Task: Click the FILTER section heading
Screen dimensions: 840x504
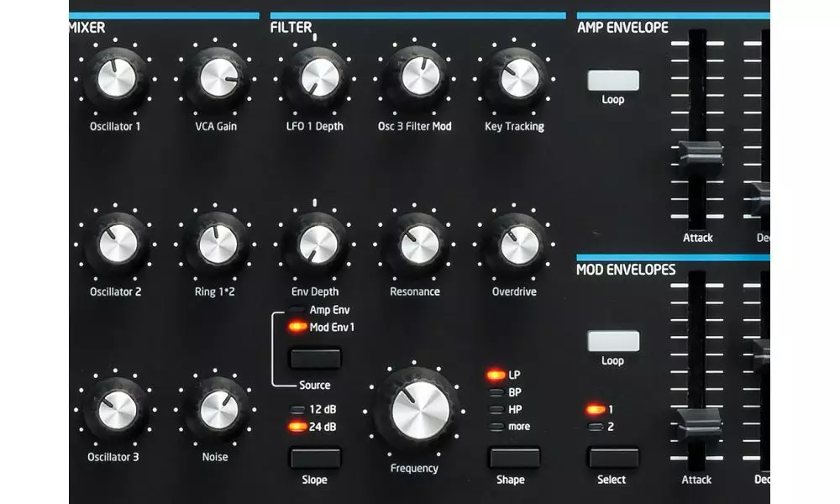Action: [291, 28]
